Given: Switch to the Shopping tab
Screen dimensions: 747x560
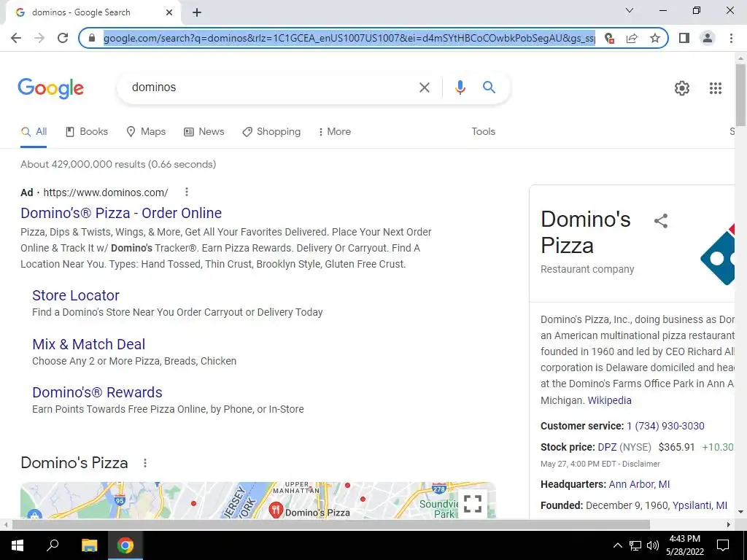Looking at the screenshot, I should 271,132.
